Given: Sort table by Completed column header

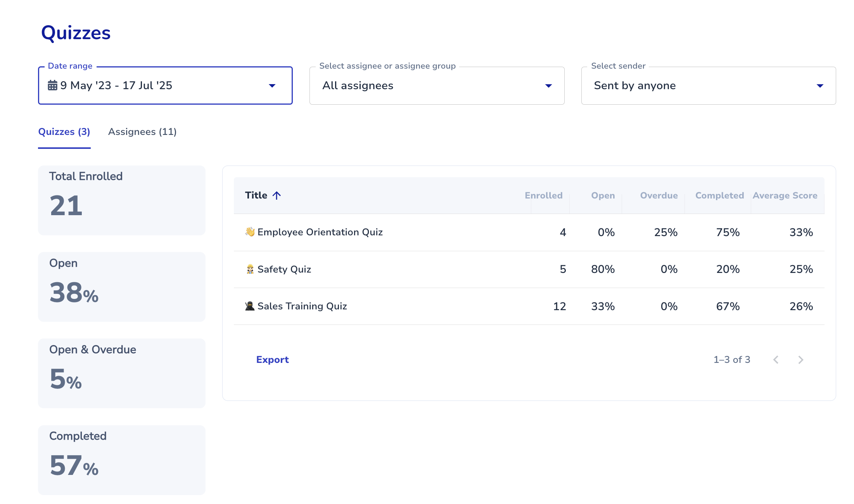Looking at the screenshot, I should (x=719, y=195).
